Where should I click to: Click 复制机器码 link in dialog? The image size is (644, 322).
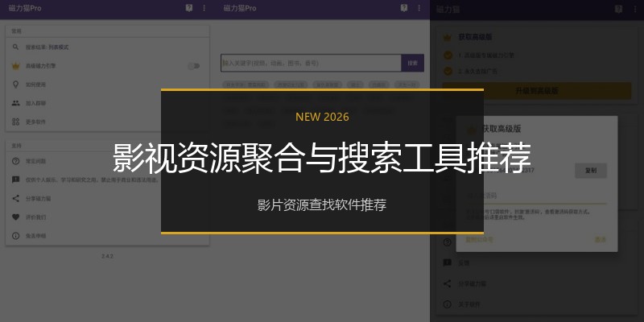pos(479,239)
